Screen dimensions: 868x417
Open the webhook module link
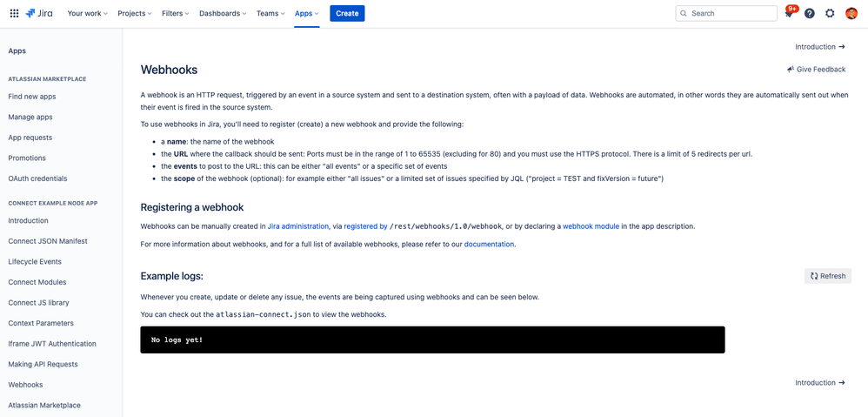(x=591, y=226)
